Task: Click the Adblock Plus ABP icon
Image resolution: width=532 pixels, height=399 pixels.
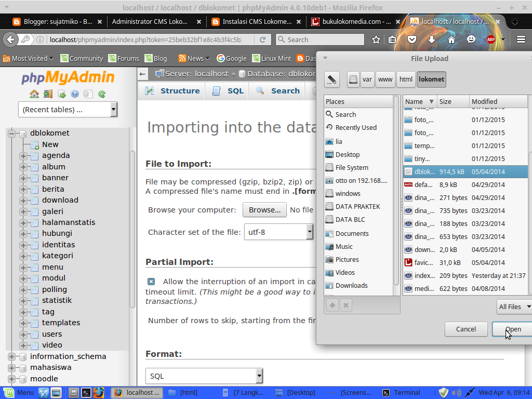Action: pos(491,39)
